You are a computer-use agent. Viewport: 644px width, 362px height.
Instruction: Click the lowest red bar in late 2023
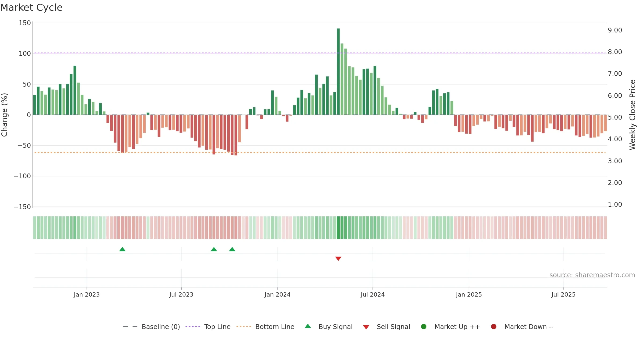[x=236, y=135]
